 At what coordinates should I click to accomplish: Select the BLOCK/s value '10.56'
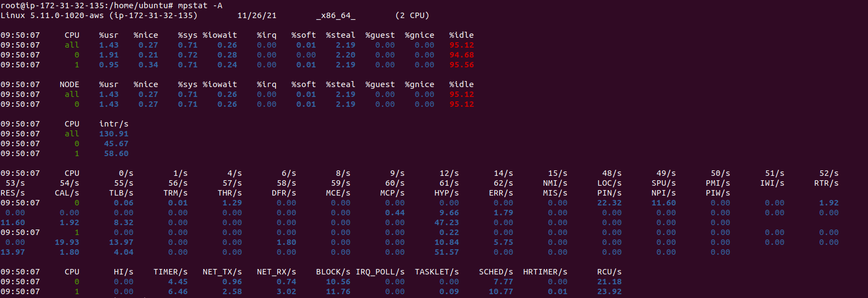338,282
